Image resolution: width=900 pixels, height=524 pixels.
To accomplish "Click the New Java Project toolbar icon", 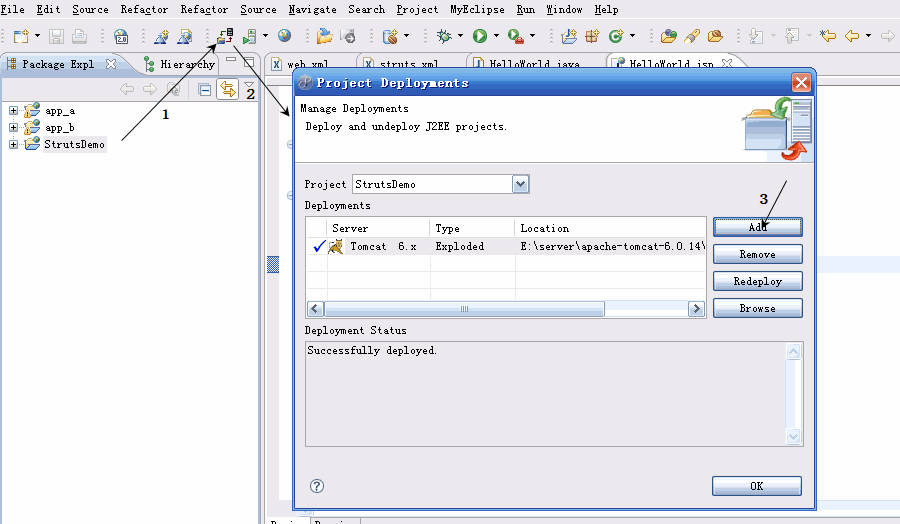I will tap(569, 37).
